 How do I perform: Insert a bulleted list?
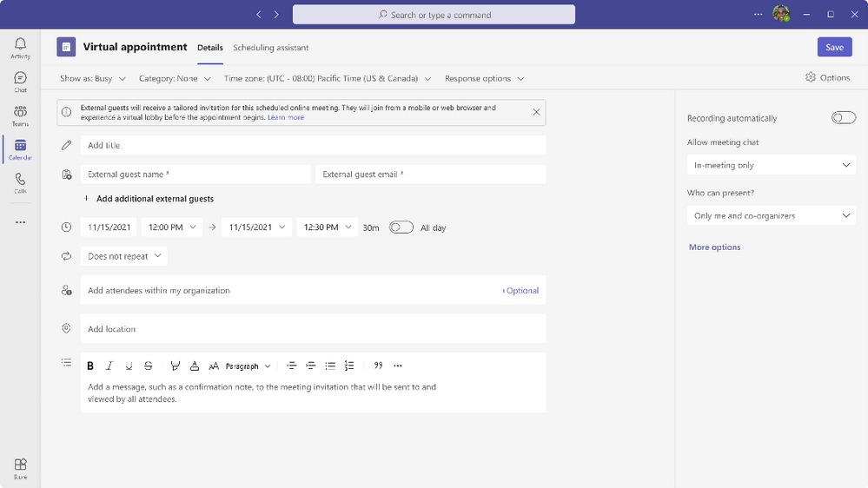point(330,366)
